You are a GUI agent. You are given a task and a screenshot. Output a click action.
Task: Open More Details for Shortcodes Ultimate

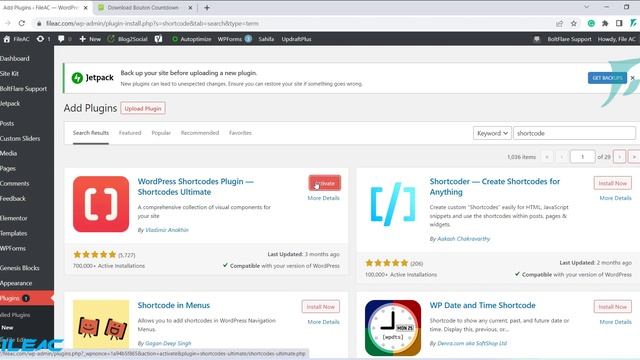click(323, 198)
